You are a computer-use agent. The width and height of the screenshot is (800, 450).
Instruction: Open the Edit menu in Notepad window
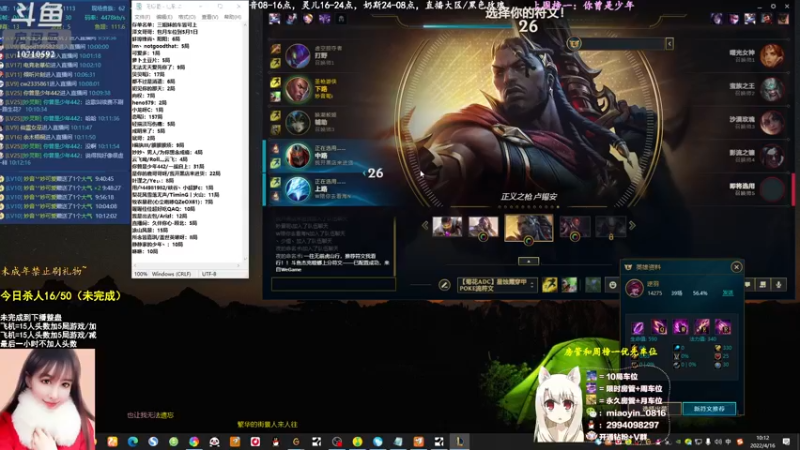[164, 17]
